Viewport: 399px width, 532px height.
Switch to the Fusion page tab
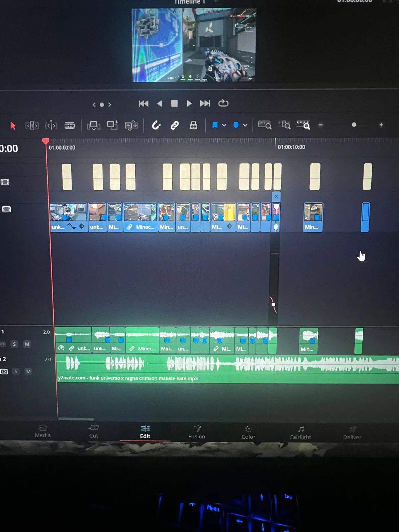coord(197,432)
